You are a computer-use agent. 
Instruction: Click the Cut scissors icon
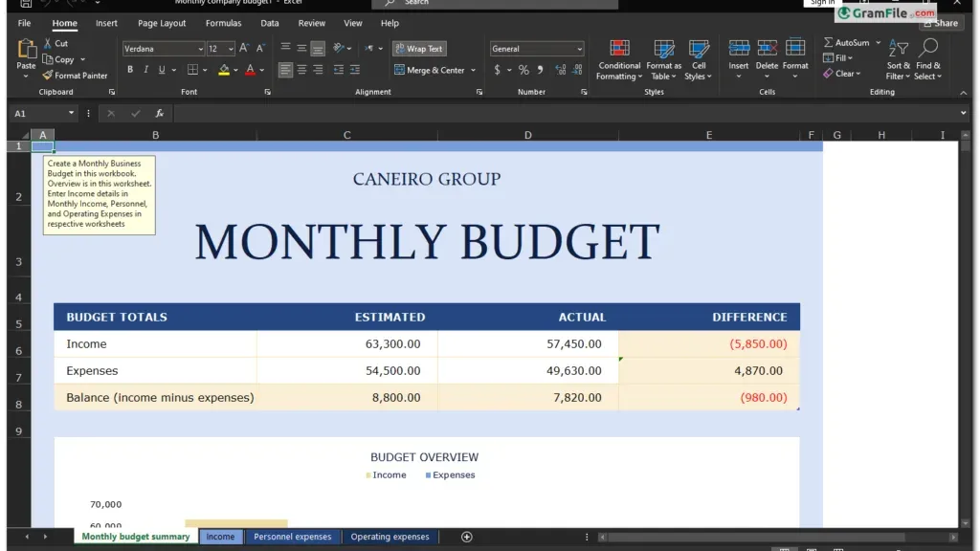(x=48, y=43)
